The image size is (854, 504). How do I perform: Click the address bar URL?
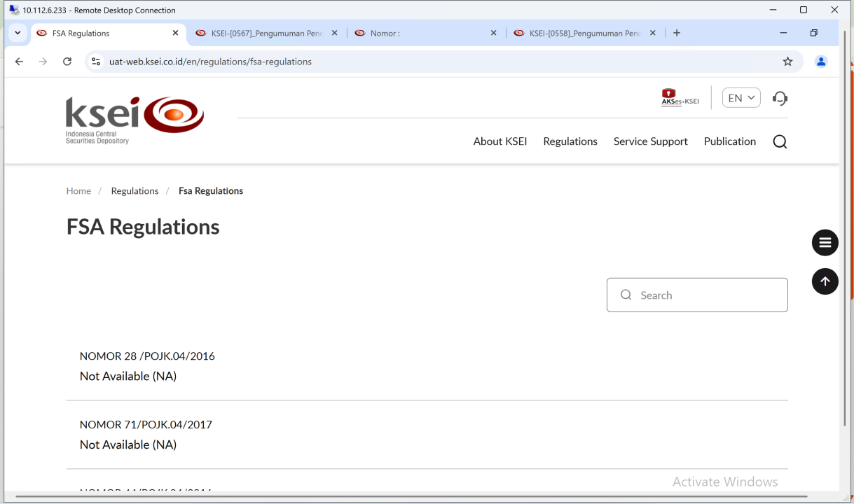(210, 62)
